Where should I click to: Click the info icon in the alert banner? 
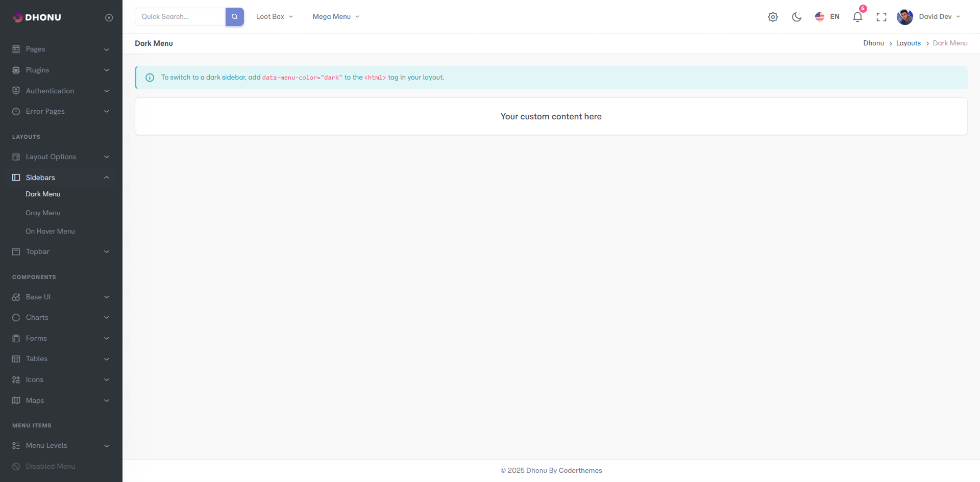click(x=150, y=78)
